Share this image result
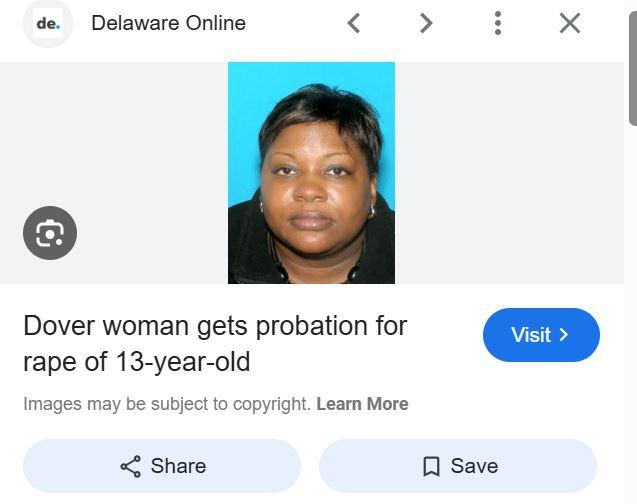This screenshot has height=504, width=637. point(162,466)
